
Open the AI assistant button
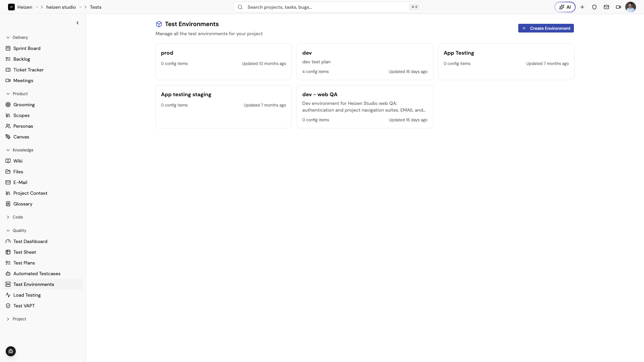point(565,7)
